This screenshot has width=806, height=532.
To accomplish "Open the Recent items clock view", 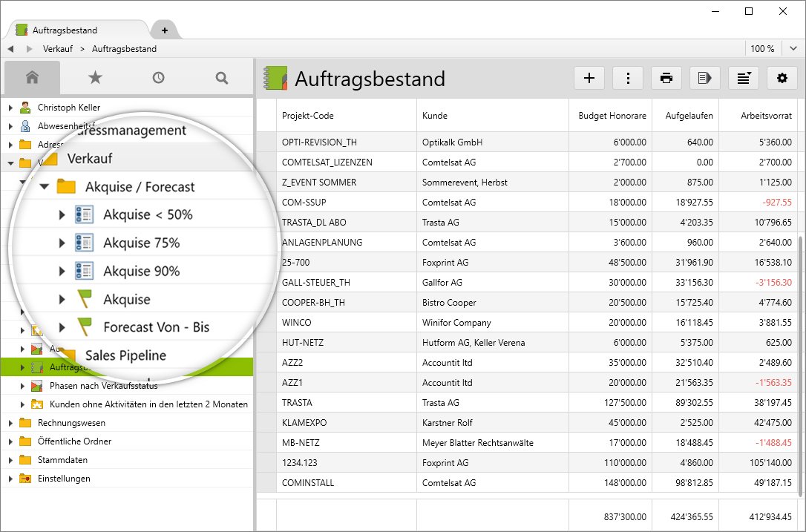I will (x=157, y=77).
